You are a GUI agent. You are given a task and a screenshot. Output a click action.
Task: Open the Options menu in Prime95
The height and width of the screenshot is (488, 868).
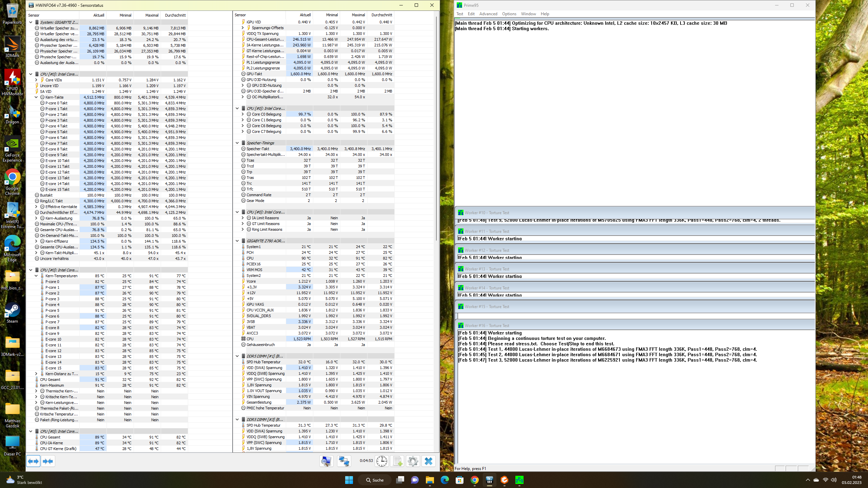(x=509, y=14)
